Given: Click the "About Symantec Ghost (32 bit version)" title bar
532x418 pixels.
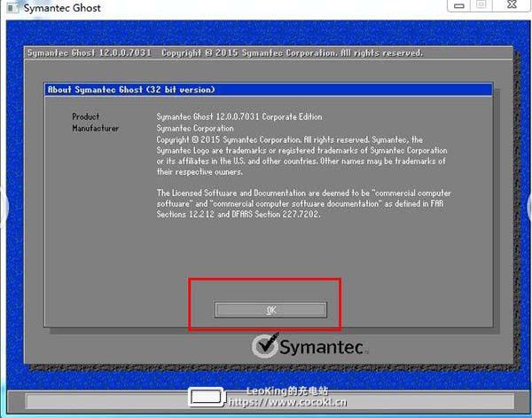Looking at the screenshot, I should (269, 90).
